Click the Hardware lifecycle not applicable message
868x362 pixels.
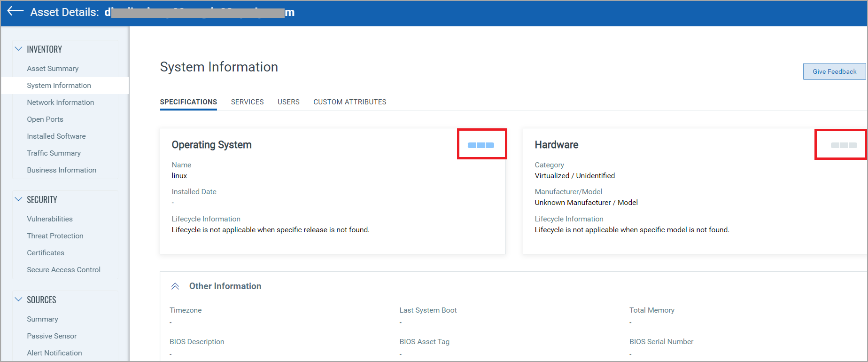632,230
